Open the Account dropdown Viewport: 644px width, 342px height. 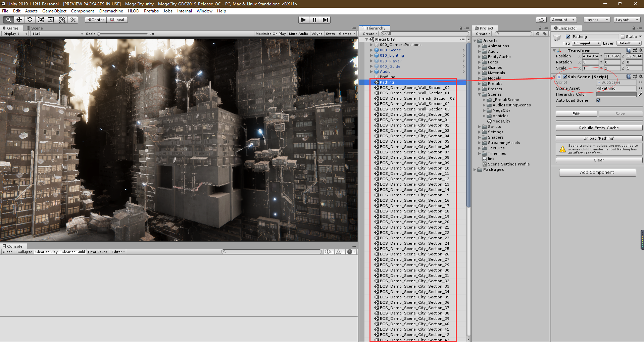click(563, 20)
